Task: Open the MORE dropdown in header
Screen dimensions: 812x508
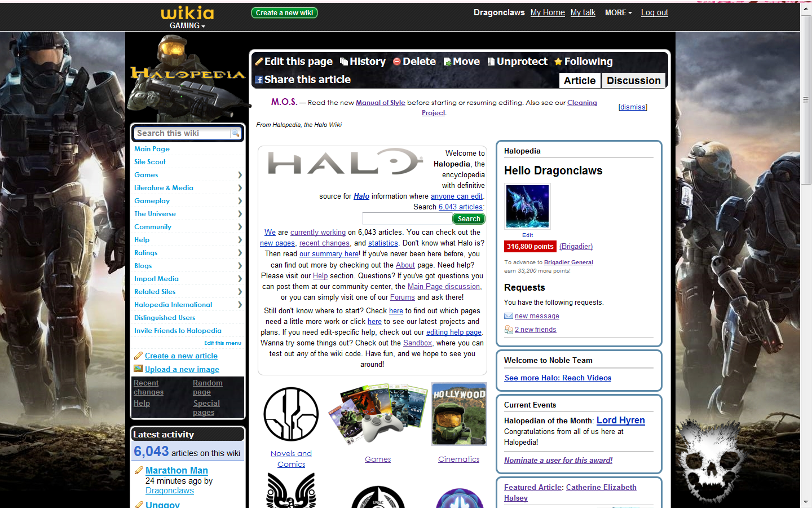Action: [x=618, y=12]
